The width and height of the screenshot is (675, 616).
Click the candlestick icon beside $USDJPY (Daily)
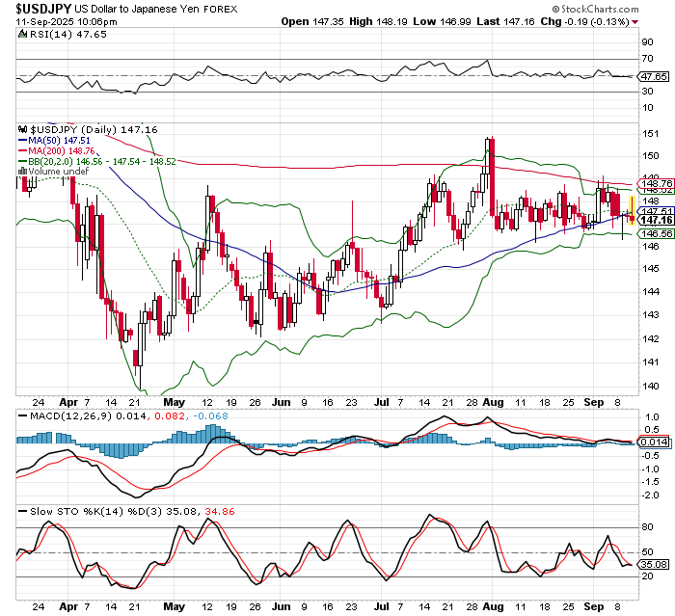(x=23, y=128)
